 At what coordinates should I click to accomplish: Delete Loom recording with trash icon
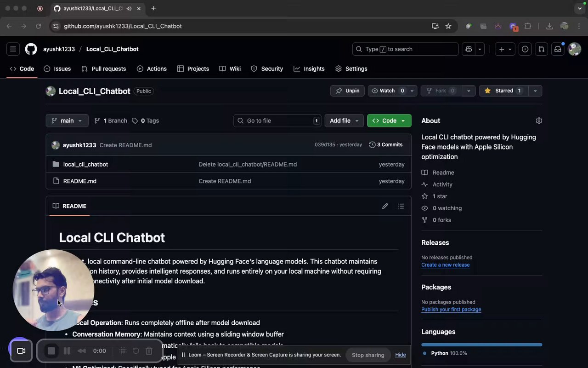pos(149,351)
